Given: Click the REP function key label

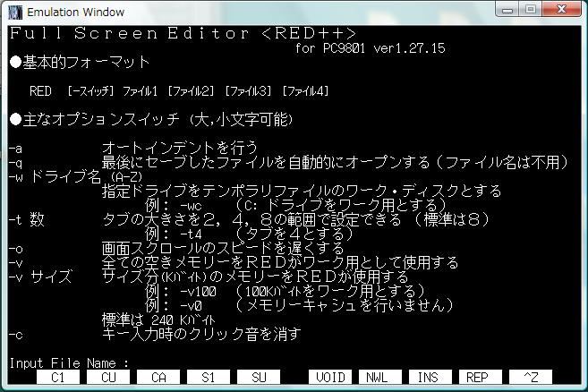Looking at the screenshot, I should tap(480, 377).
